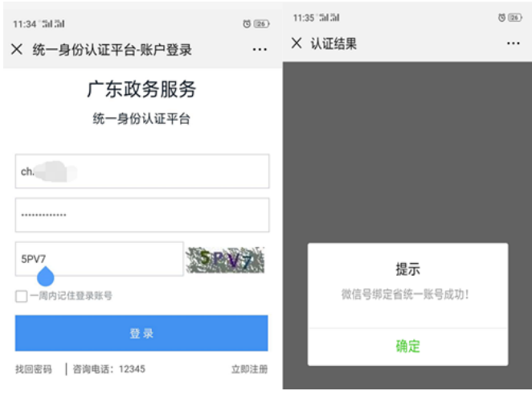Tap alarm icon in left status bar
The image size is (532, 395).
(x=247, y=24)
